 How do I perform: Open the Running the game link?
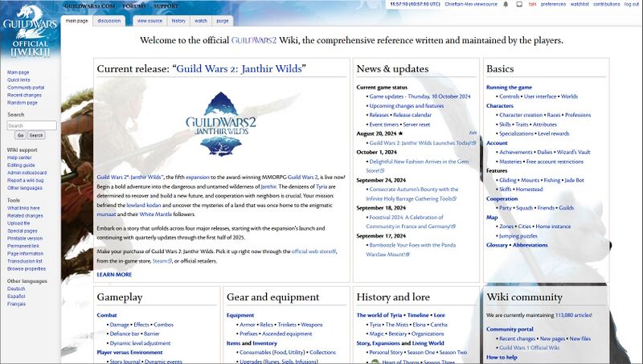(509, 88)
